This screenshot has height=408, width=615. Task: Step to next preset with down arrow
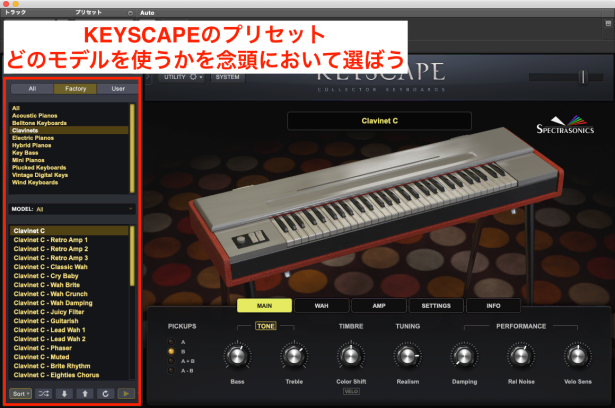click(64, 393)
